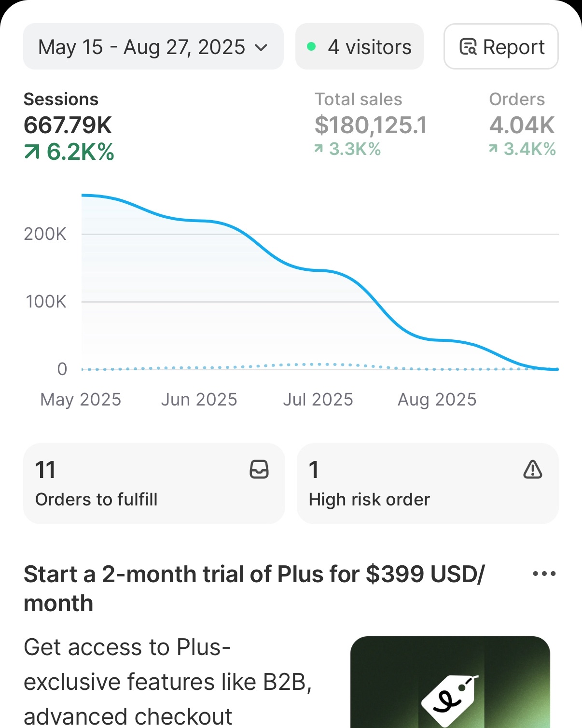Open the Report button
The image size is (582, 728).
[x=501, y=47]
